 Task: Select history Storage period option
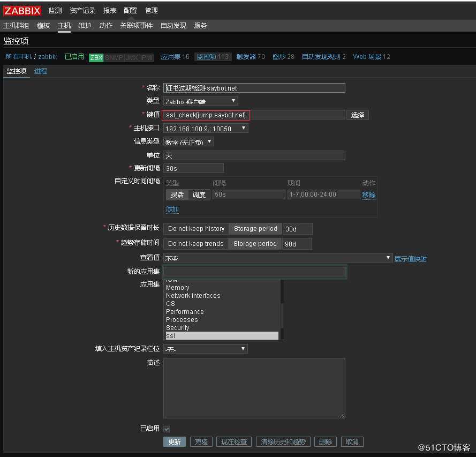tap(255, 229)
